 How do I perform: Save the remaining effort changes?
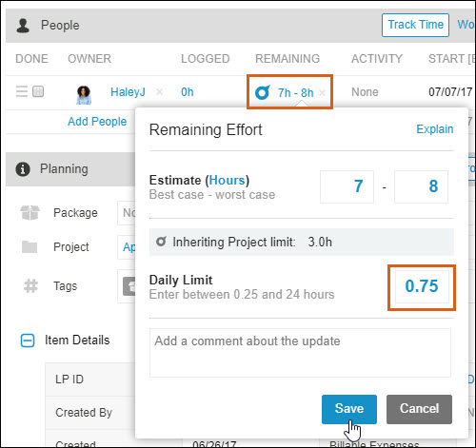click(x=349, y=409)
